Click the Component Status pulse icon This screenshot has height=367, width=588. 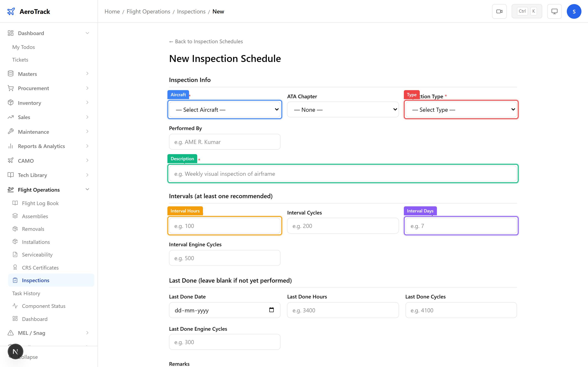[x=15, y=306]
